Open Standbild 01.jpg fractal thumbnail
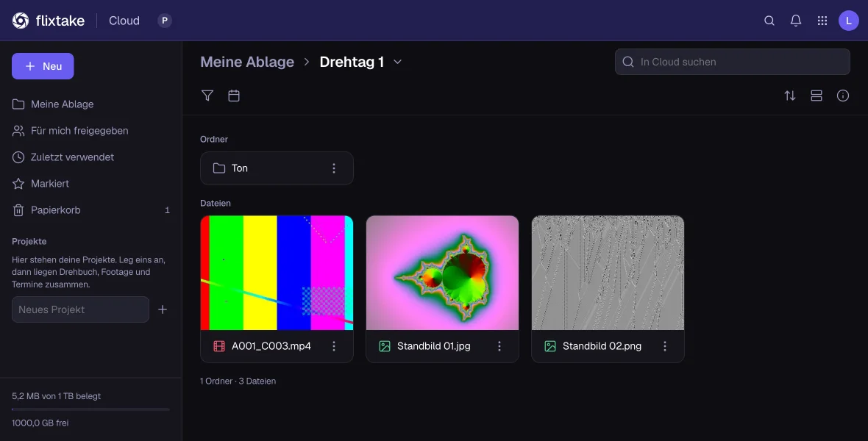Viewport: 868px width, 441px height. point(442,273)
